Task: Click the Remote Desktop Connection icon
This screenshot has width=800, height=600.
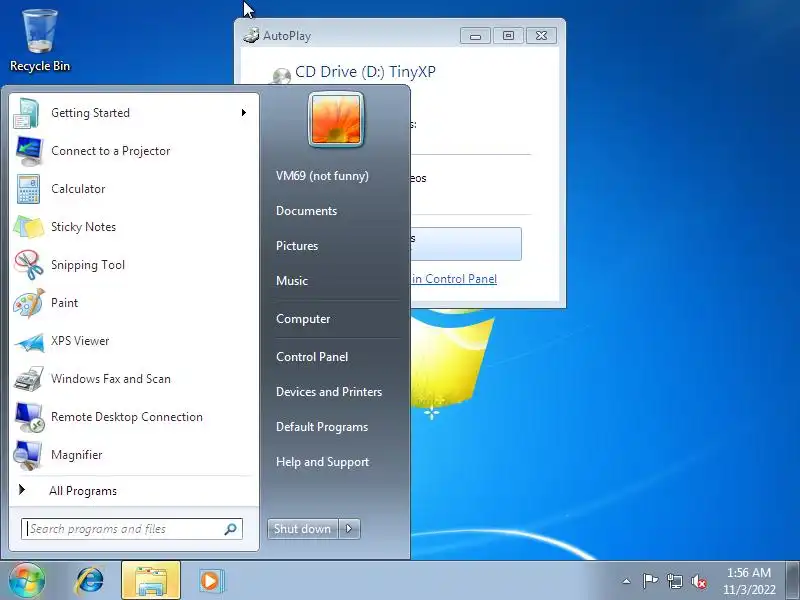Action: point(29,417)
